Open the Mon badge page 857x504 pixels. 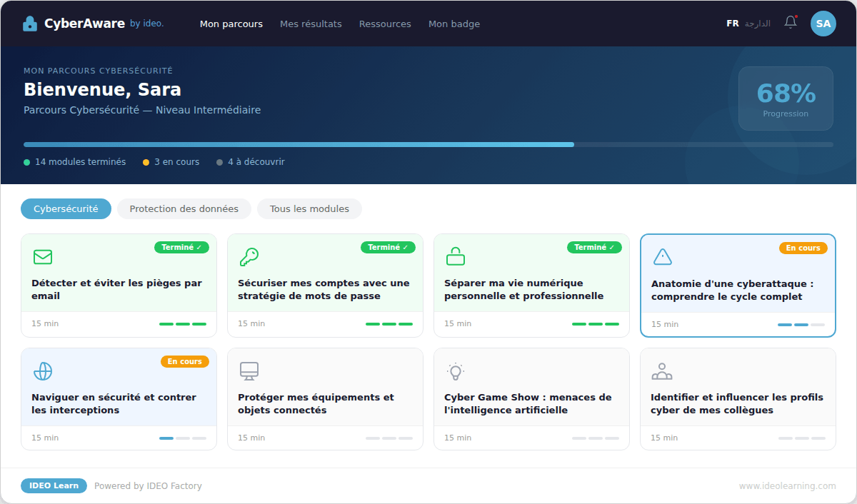coord(454,24)
